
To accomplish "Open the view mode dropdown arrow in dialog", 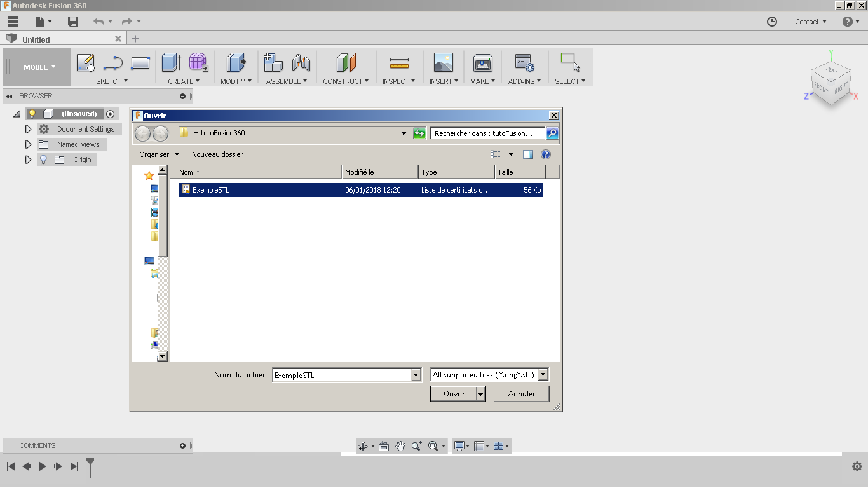I will click(x=511, y=154).
